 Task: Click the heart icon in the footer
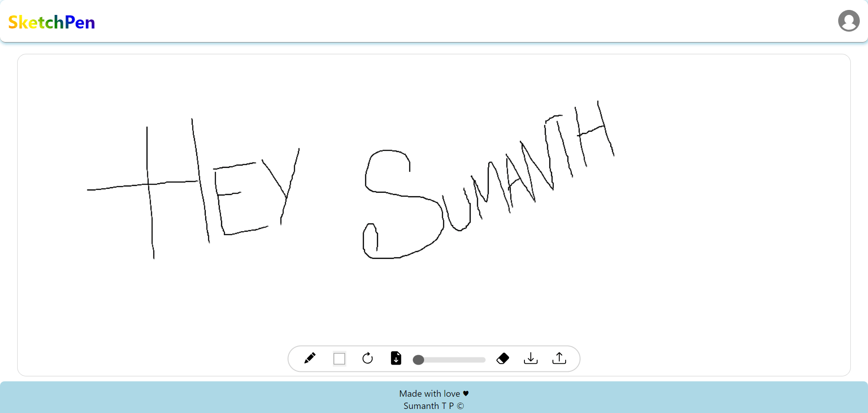466,394
